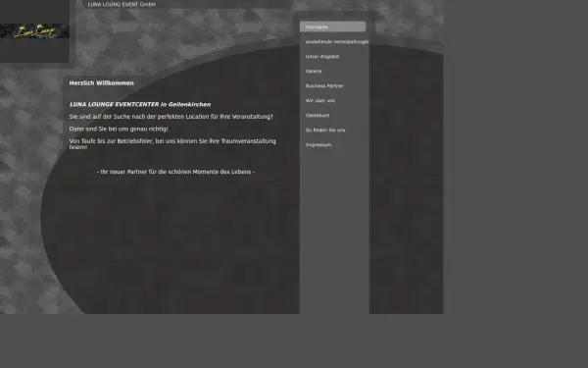The width and height of the screenshot is (588, 368).
Task: Click the 'Ihr neuer Partner' slogan line
Action: click(x=175, y=172)
